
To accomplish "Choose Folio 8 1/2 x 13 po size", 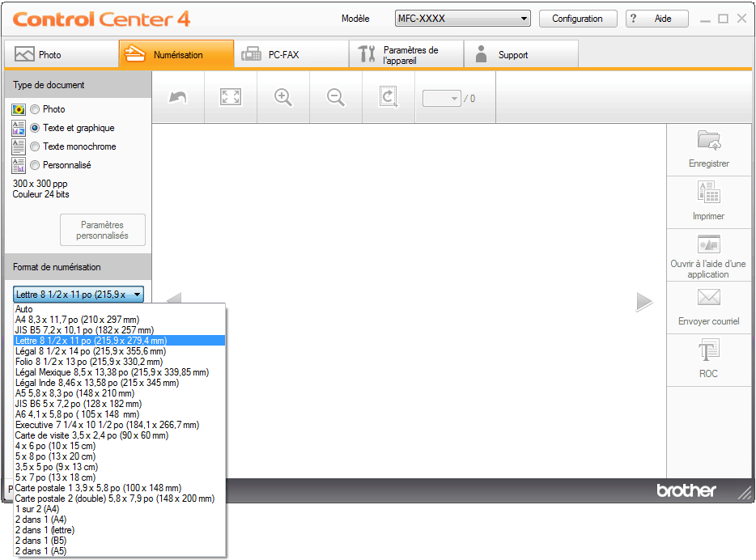I will [x=120, y=362].
